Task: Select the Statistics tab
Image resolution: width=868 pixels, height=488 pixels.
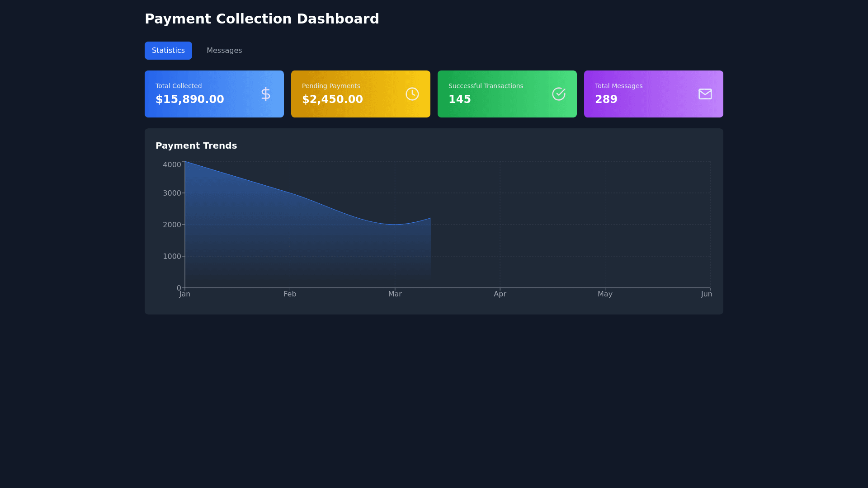Action: tap(168, 51)
